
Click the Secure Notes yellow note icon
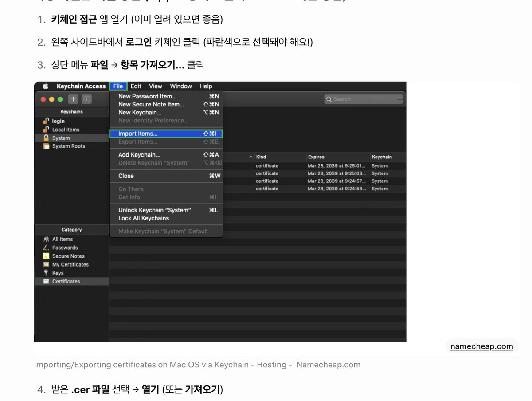point(46,256)
